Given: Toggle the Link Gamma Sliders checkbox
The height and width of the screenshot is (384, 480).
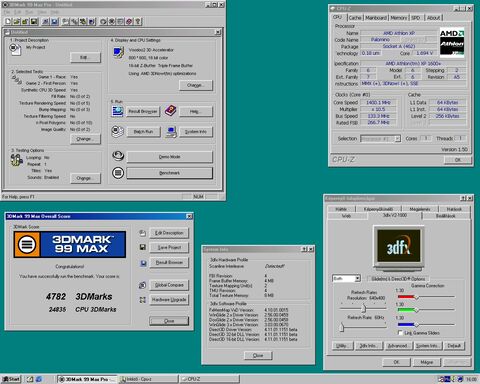Looking at the screenshot, I should [400, 333].
